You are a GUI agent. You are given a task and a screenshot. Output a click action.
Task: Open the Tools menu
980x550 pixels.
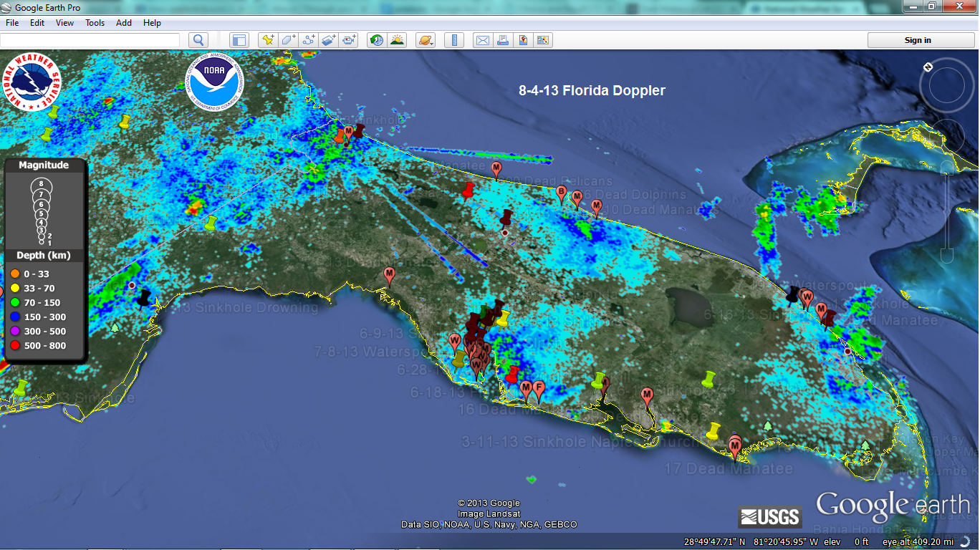pos(95,23)
